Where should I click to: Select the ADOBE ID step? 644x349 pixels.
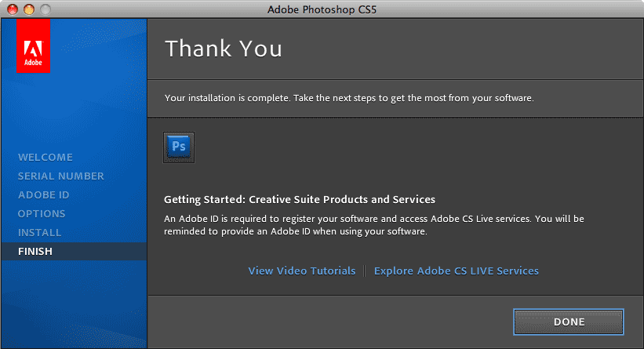pos(44,195)
